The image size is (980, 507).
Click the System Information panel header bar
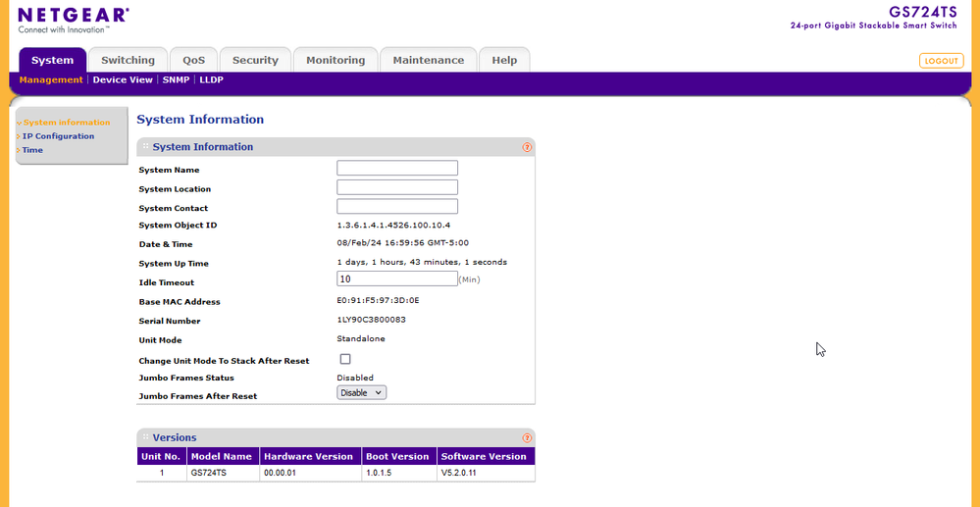click(335, 147)
